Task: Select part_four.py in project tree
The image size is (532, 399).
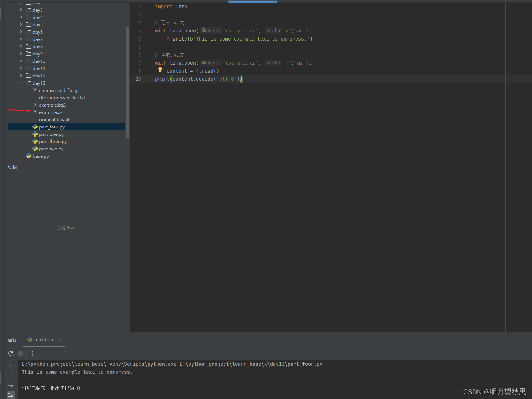Action: pyautogui.click(x=66, y=127)
